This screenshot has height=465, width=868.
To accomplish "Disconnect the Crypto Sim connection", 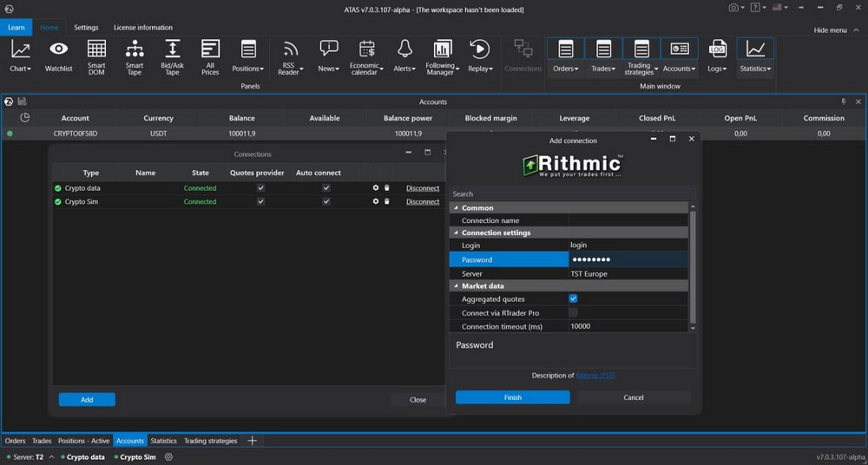I will point(423,201).
